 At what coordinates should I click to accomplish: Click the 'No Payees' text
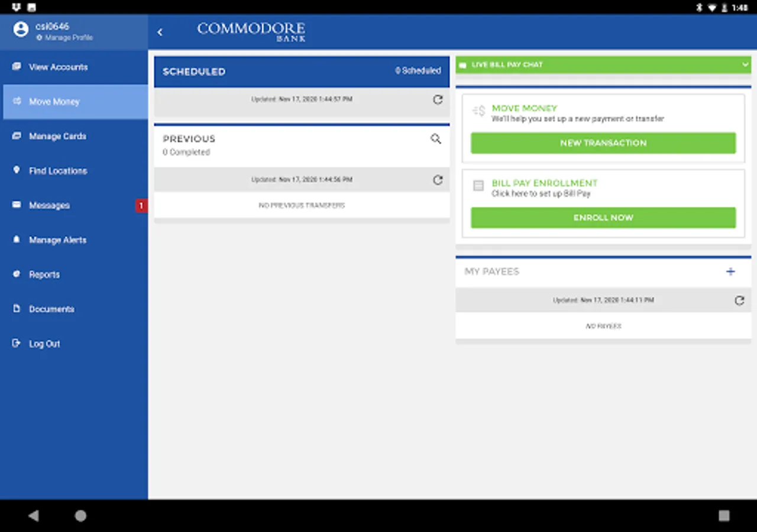click(603, 326)
